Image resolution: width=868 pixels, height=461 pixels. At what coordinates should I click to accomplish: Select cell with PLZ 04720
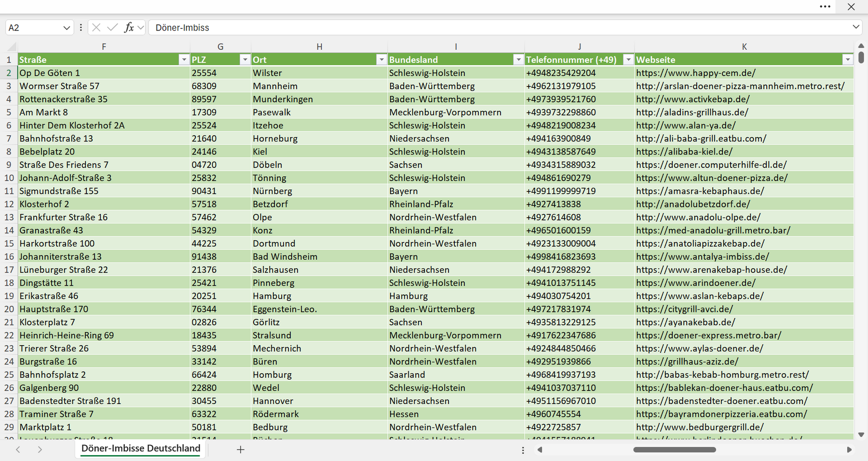pos(220,165)
